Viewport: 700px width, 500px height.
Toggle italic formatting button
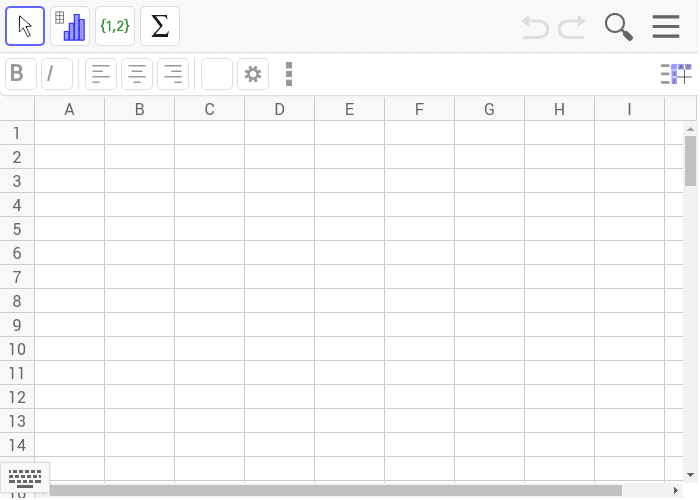tap(57, 74)
